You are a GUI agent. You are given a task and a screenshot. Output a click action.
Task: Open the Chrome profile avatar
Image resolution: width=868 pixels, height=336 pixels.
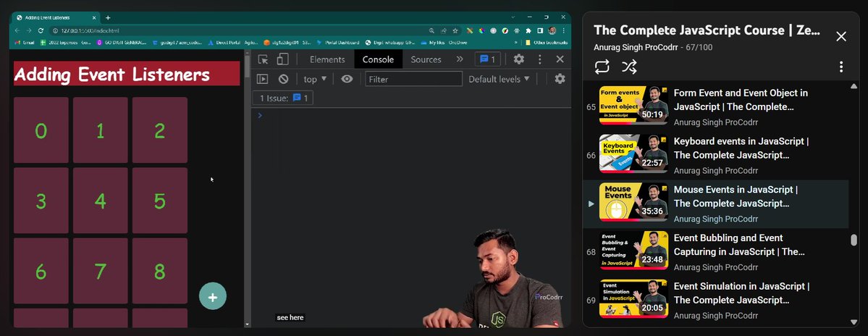(x=552, y=31)
